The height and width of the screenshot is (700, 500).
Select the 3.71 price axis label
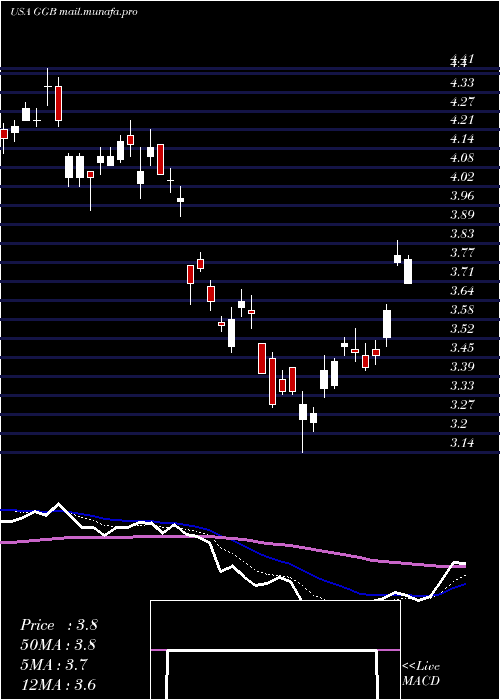pyautogui.click(x=462, y=271)
